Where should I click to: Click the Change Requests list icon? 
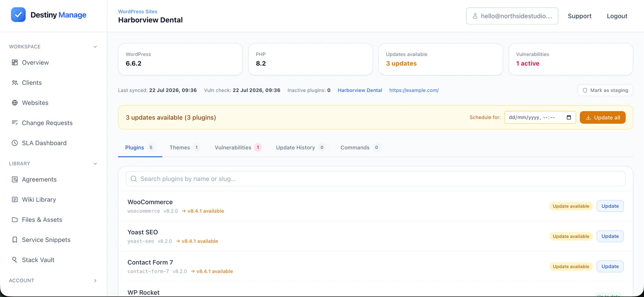[15, 123]
